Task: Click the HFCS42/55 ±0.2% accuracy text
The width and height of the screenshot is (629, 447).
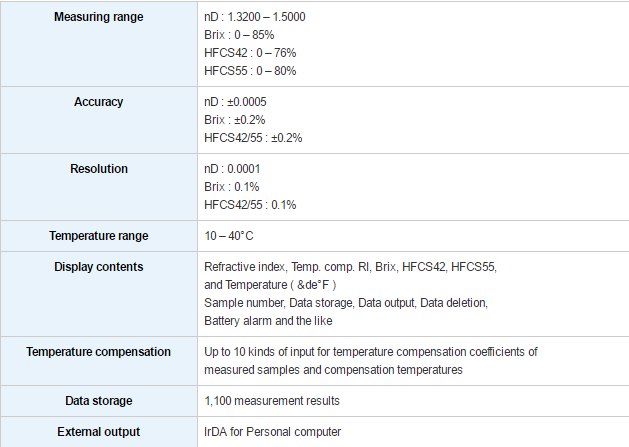Action: (x=253, y=138)
